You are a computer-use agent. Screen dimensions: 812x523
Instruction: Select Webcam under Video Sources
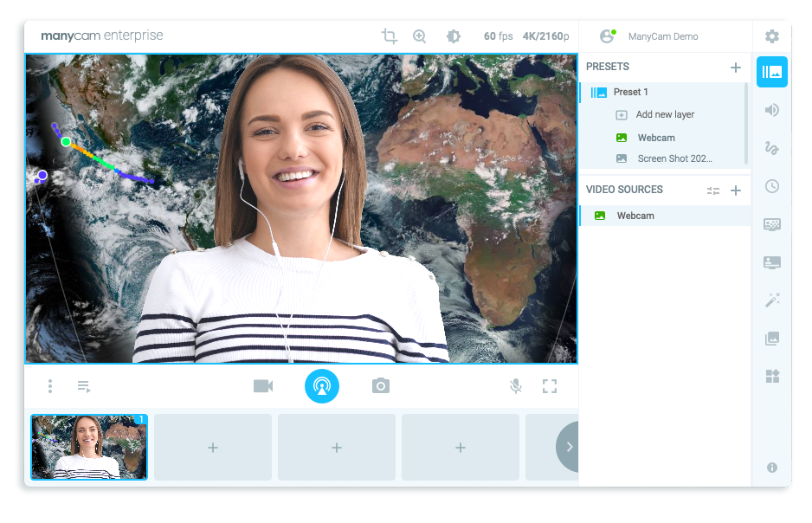665,216
